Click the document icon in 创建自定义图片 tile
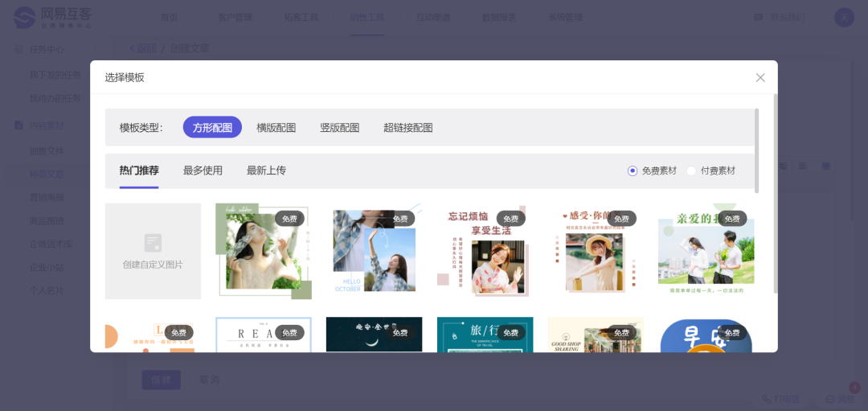This screenshot has width=868, height=411. (153, 243)
